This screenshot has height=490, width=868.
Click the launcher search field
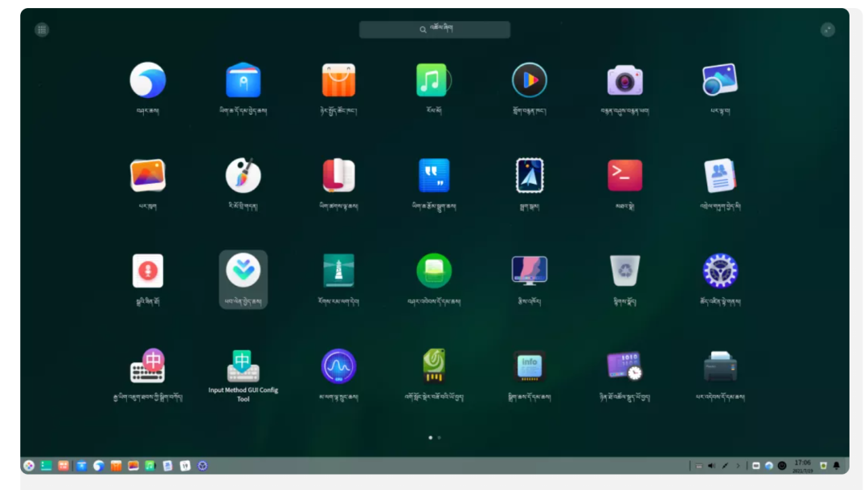click(435, 29)
